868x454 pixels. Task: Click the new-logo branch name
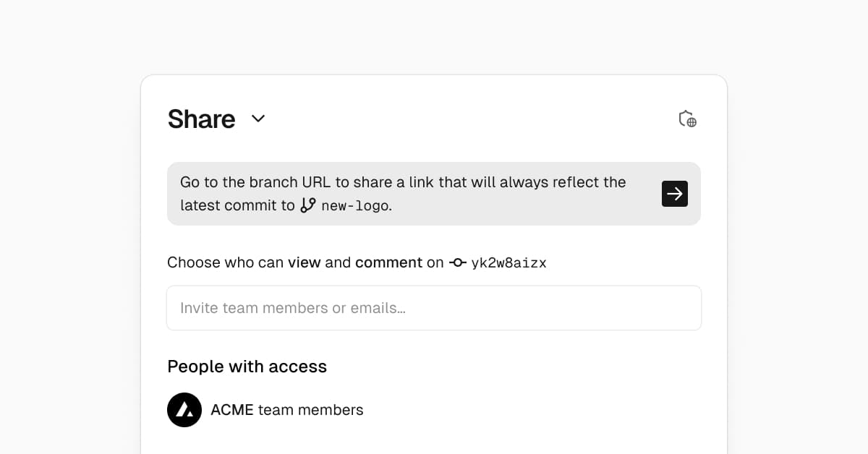click(354, 206)
